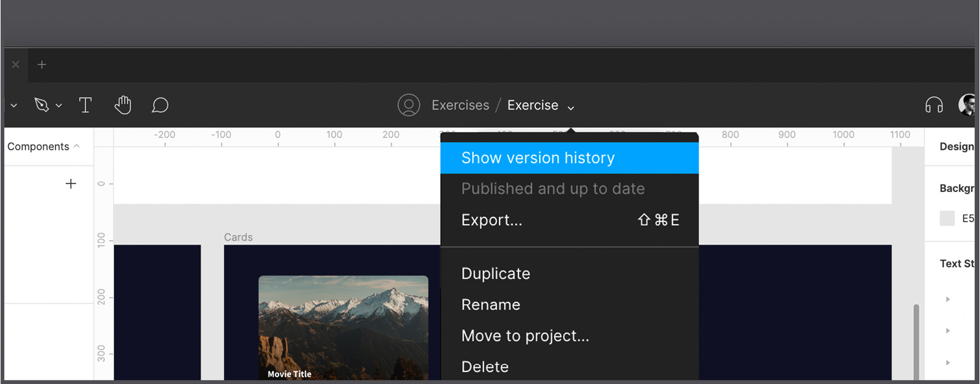Switch to the Design tab
980x384 pixels.
tap(956, 146)
